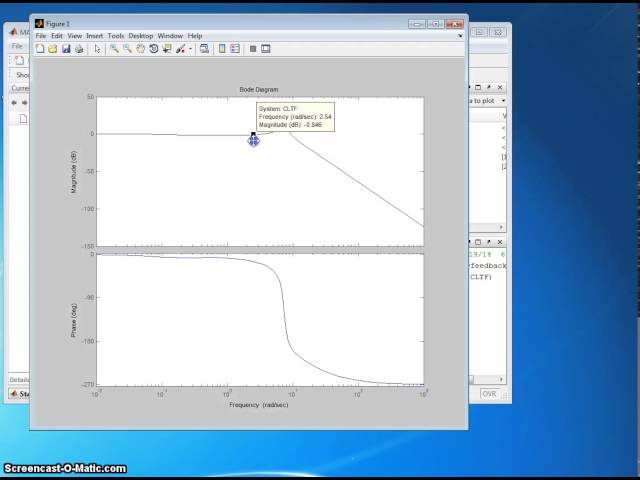
Task: Click the MATLAB Start button behind the figure
Action: tap(19, 394)
